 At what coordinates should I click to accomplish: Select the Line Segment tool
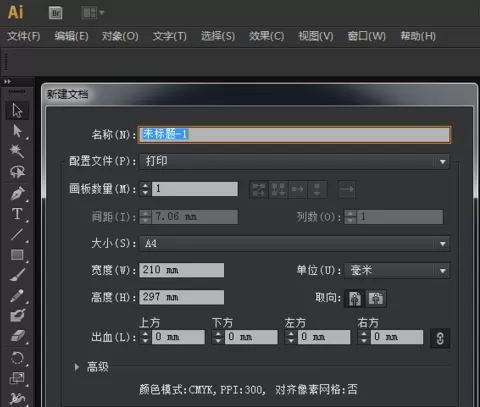17,234
